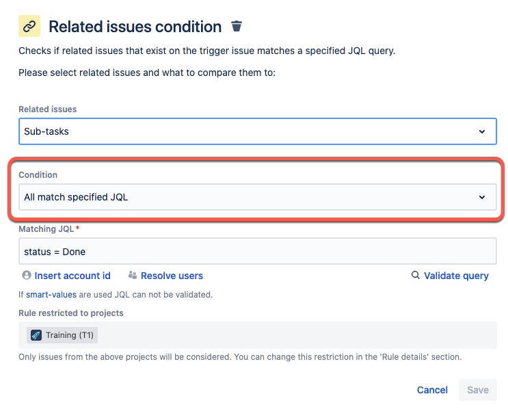The width and height of the screenshot is (508, 420).
Task: Delete the condition with the trash icon
Action: 237,27
